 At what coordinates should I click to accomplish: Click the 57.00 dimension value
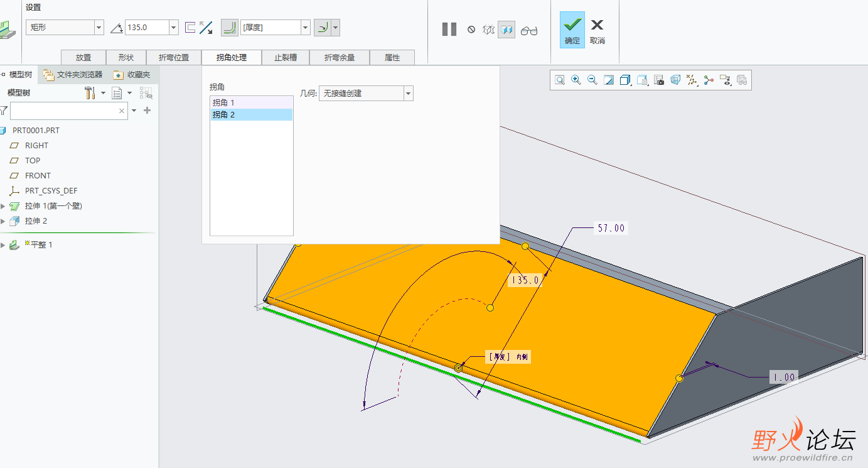pos(611,228)
